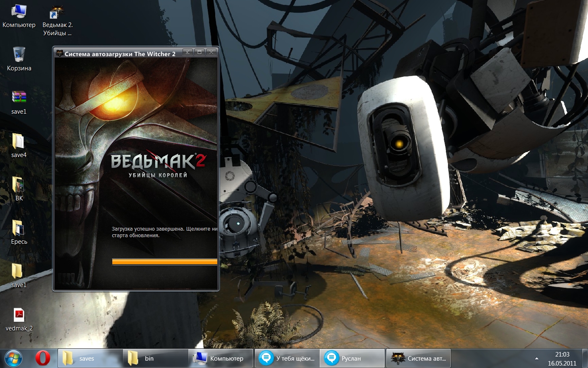Click the Show desktop strip at taskbar end
This screenshot has width=588, height=368.
pos(585,358)
